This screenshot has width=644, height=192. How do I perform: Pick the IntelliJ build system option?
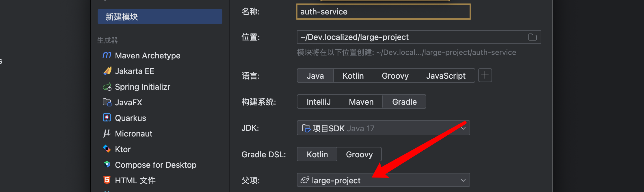tap(319, 102)
